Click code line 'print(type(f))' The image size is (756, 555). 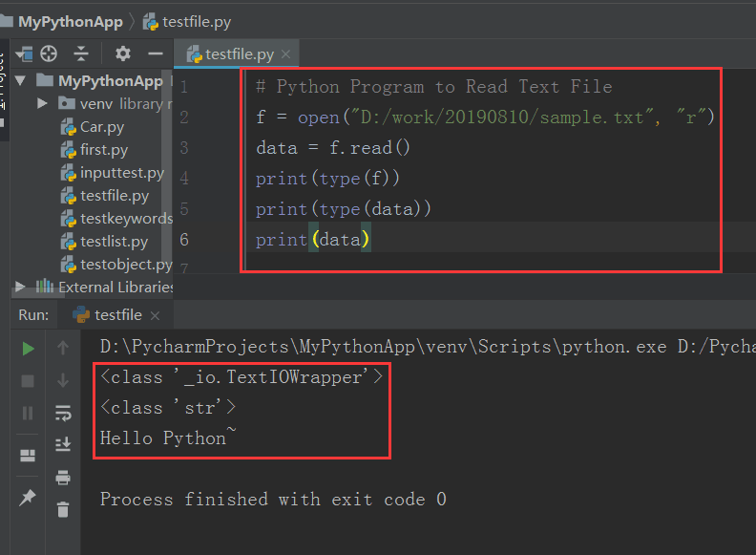[327, 179]
